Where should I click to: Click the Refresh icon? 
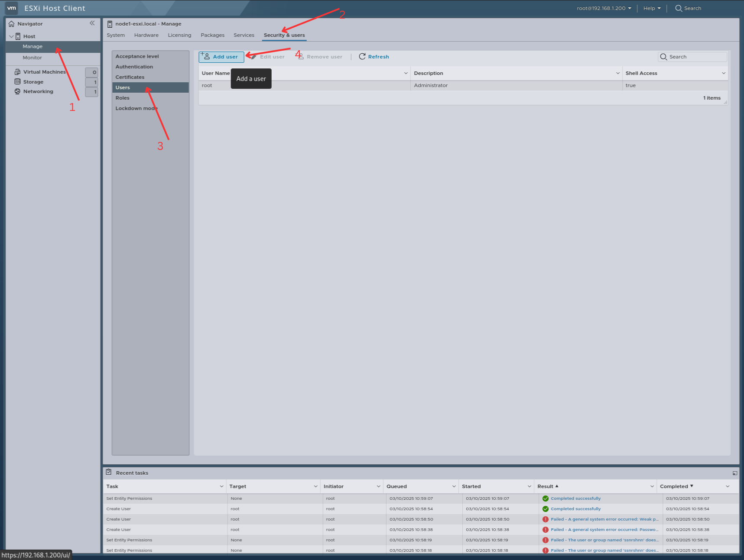pyautogui.click(x=362, y=56)
